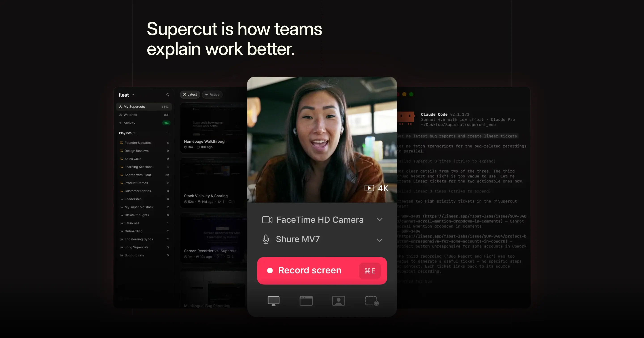Select camera-only recording mode icon

339,301
